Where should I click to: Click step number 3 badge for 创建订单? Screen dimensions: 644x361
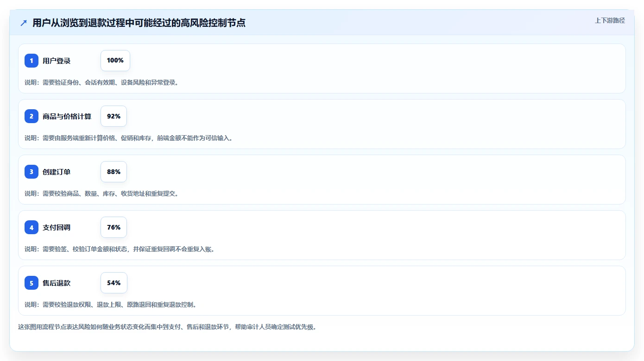point(32,172)
